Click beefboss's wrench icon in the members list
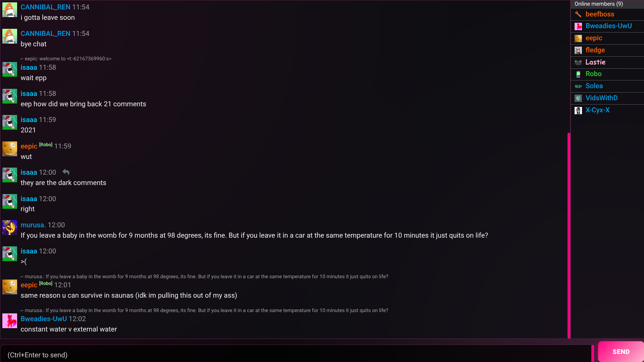 578,14
